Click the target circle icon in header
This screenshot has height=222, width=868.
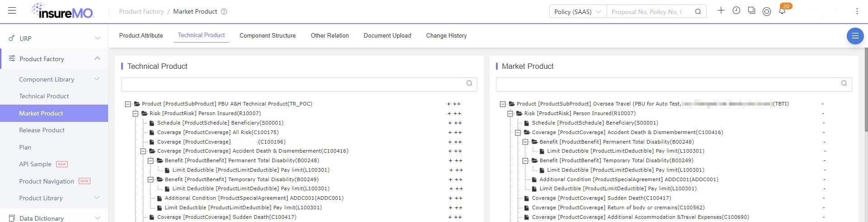point(767,12)
